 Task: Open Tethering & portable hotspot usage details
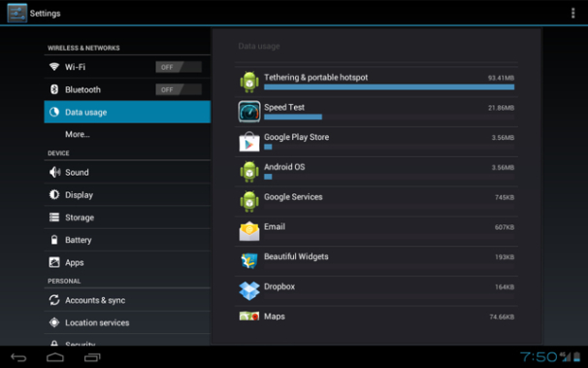[x=376, y=82]
